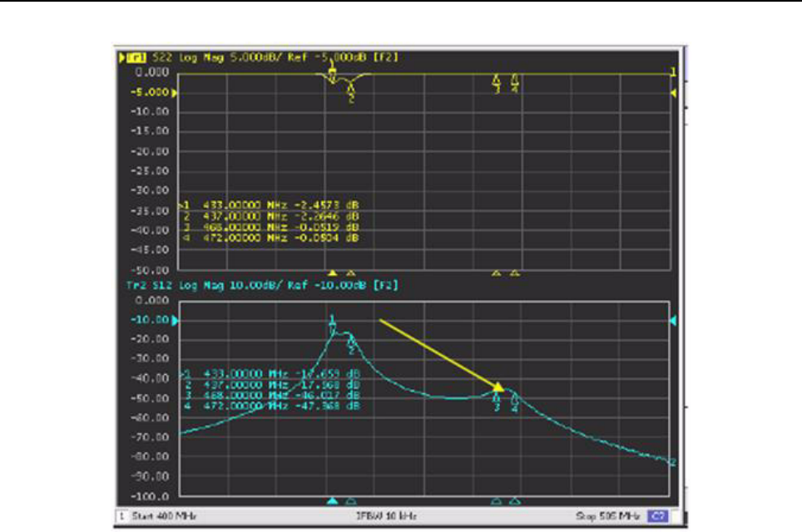Image resolution: width=802 pixels, height=532 pixels.
Task: Select marker 4 on the yellow S22 trace
Action: coord(515,81)
